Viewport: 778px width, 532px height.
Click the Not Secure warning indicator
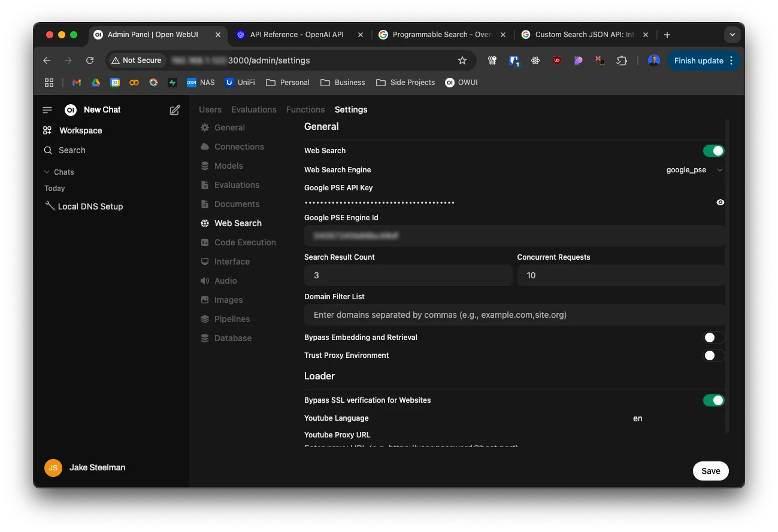[x=137, y=60]
